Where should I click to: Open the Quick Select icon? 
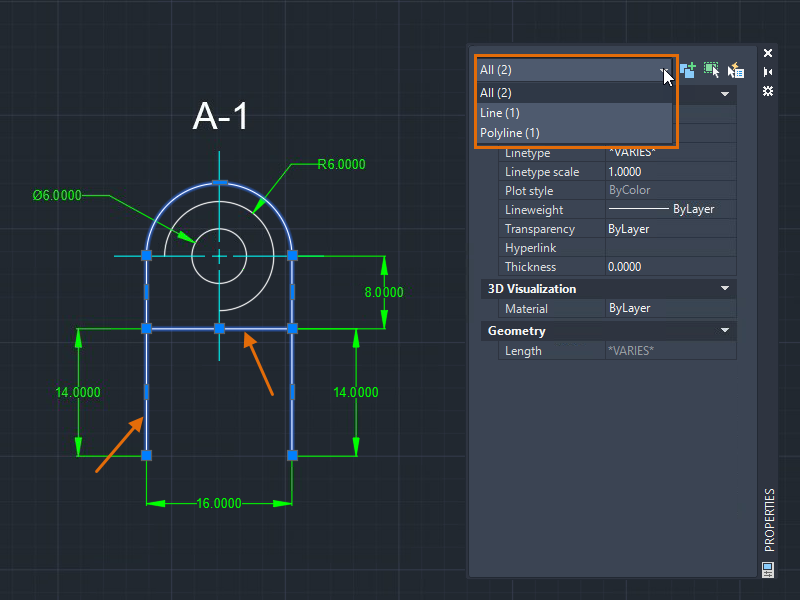point(736,70)
